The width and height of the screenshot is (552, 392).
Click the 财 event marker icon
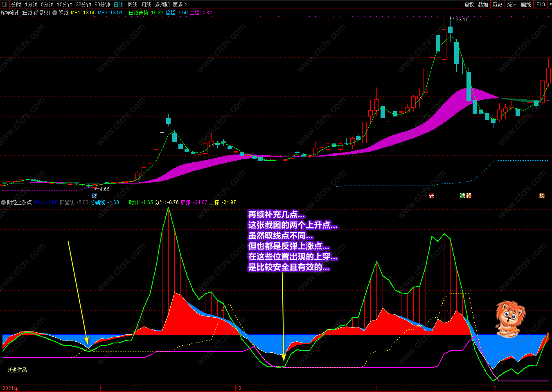coord(94,196)
